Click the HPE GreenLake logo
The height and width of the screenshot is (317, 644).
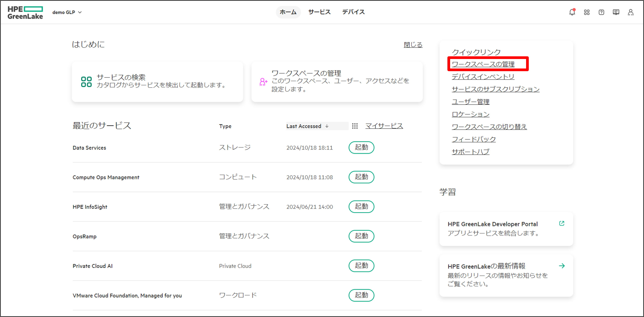pos(25,13)
